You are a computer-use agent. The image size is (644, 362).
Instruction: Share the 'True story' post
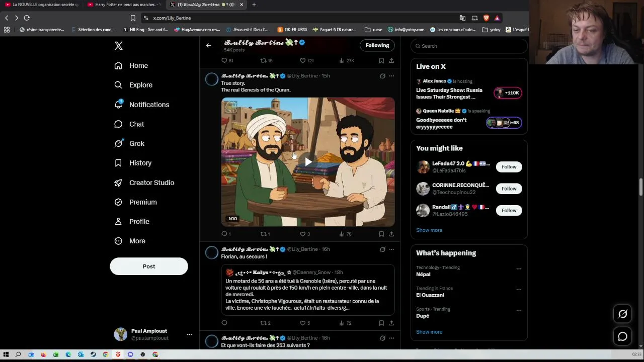pyautogui.click(x=391, y=234)
